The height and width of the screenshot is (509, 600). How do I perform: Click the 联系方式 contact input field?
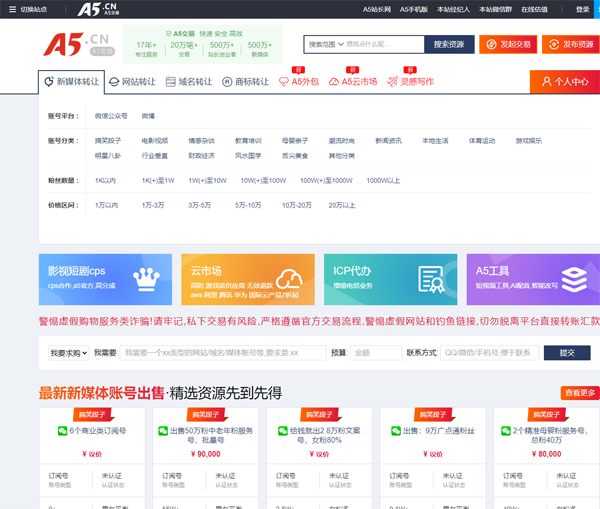[x=489, y=353]
